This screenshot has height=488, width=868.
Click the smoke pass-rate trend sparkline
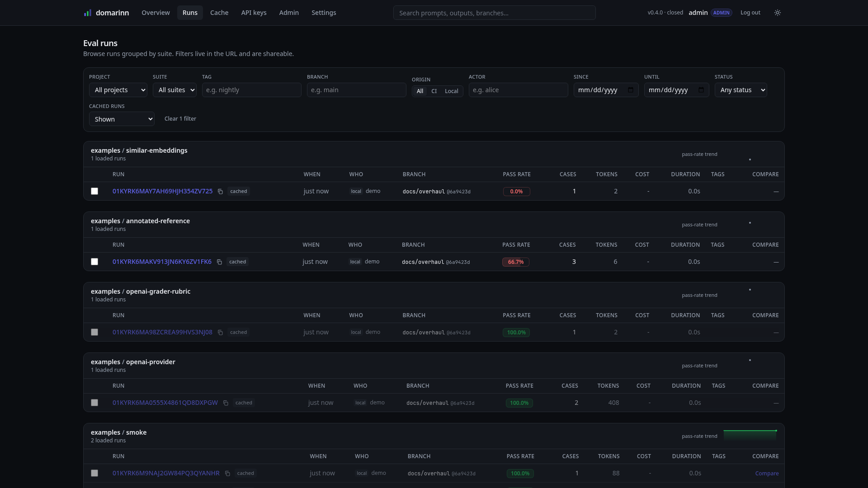tap(750, 435)
